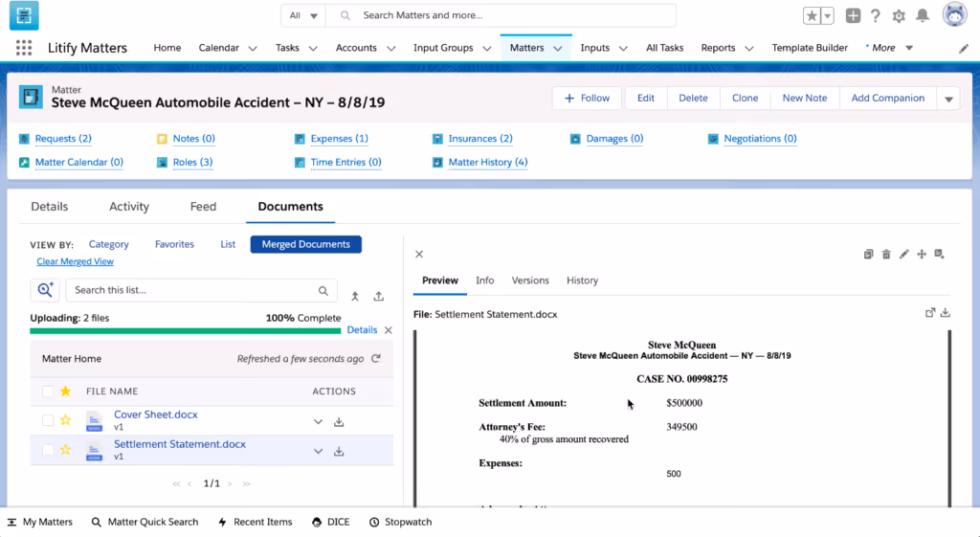Expand actions chevron for Cover Sheet.docx

(318, 422)
